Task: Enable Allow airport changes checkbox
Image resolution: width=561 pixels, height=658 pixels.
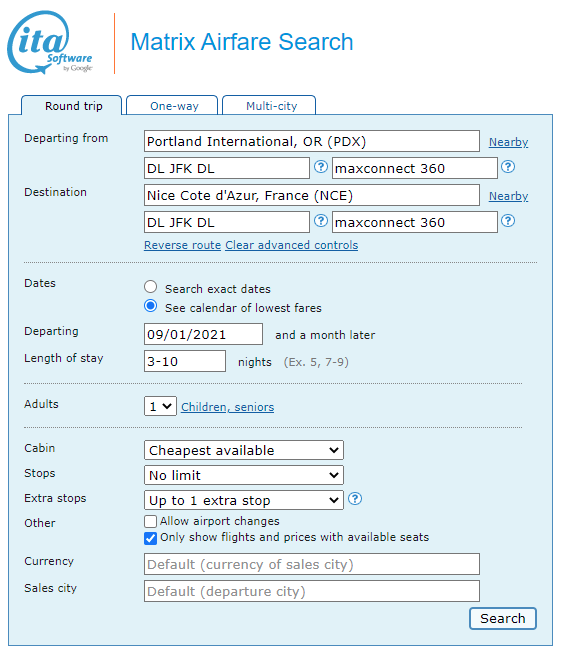Action: 150,522
